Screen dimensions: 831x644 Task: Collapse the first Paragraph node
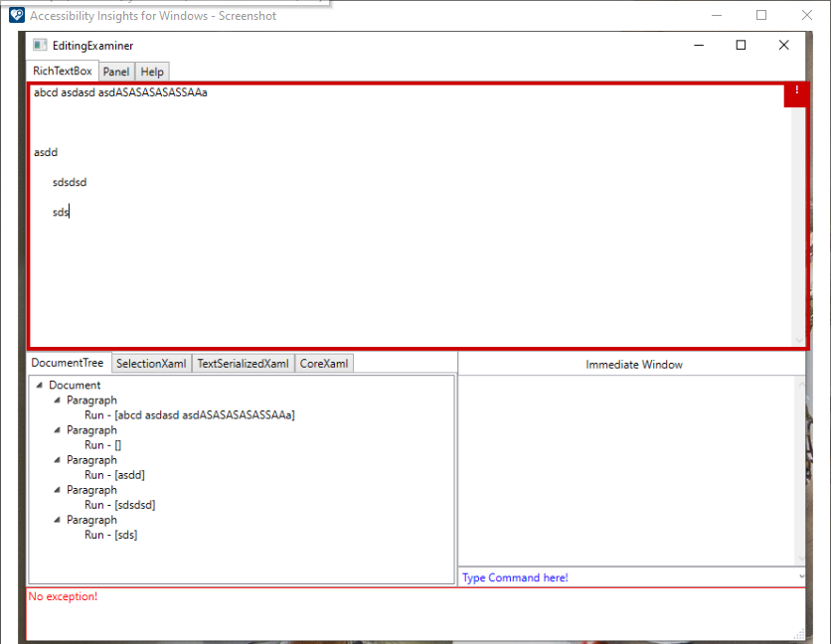57,400
